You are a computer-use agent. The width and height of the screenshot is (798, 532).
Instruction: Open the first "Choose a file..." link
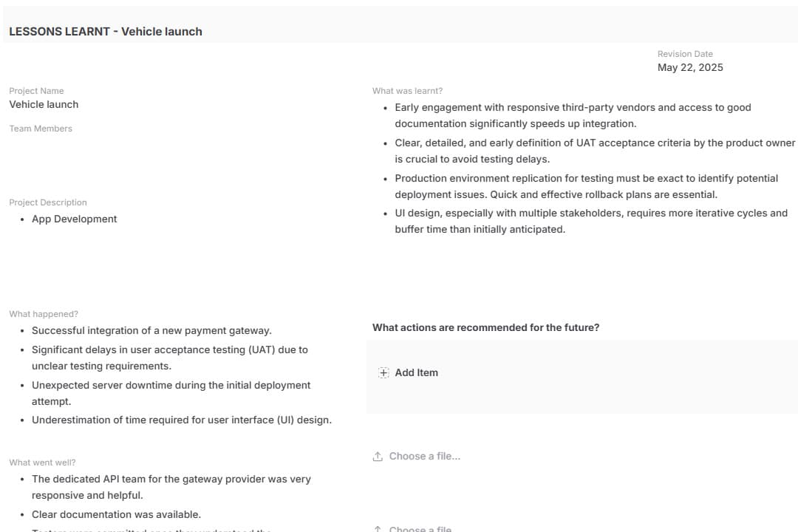click(424, 457)
